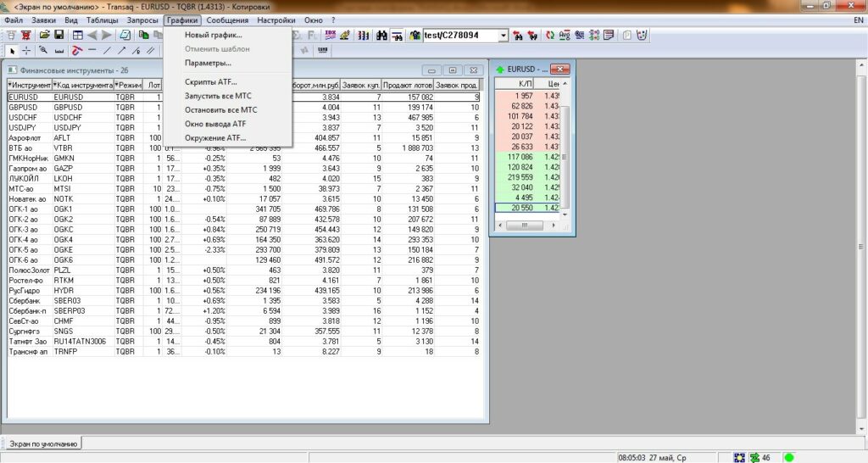Viewport: 868px width, 463px height.
Task: Open the Настройки menu
Action: pyautogui.click(x=276, y=20)
